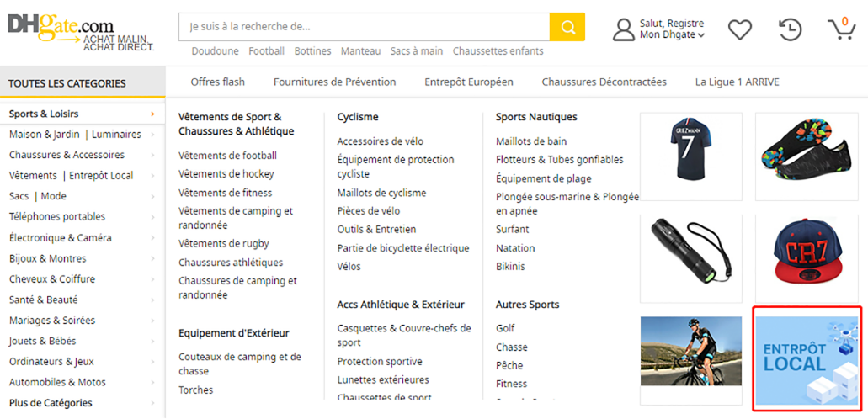Open the Offres flash tab
The image size is (868, 419).
tap(217, 82)
